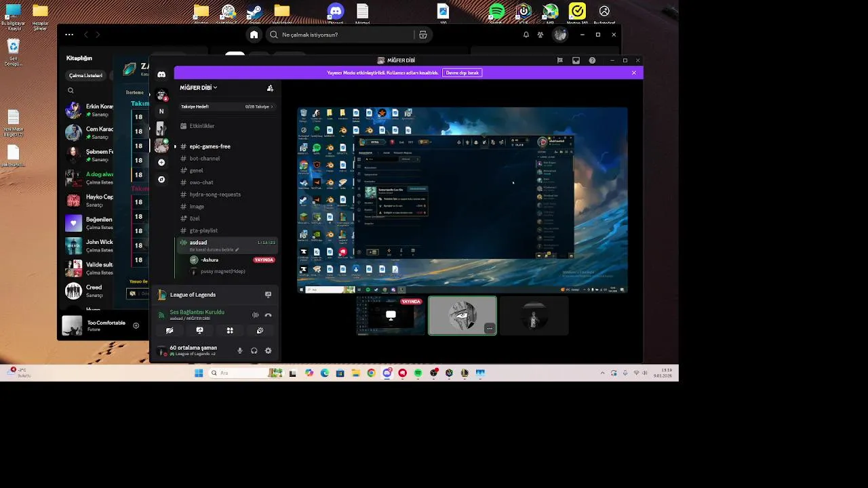The image size is (868, 488).
Task: Dismiss the purple streamer mode banner
Action: coord(634,73)
